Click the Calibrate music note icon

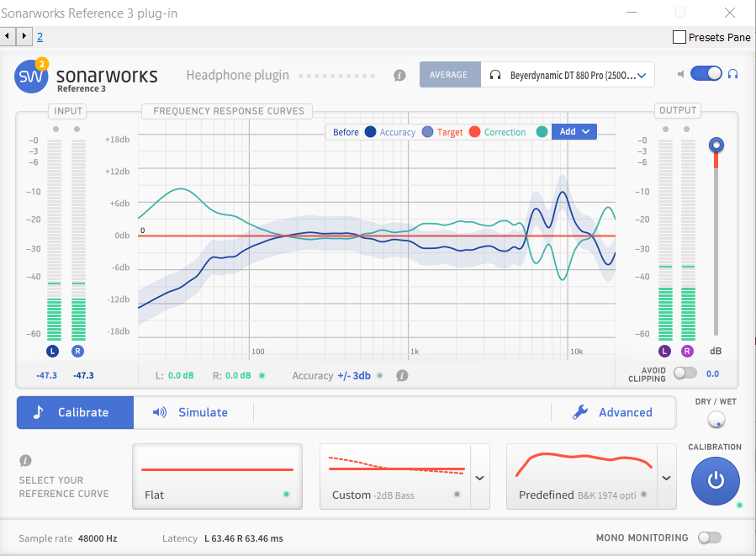(39, 412)
